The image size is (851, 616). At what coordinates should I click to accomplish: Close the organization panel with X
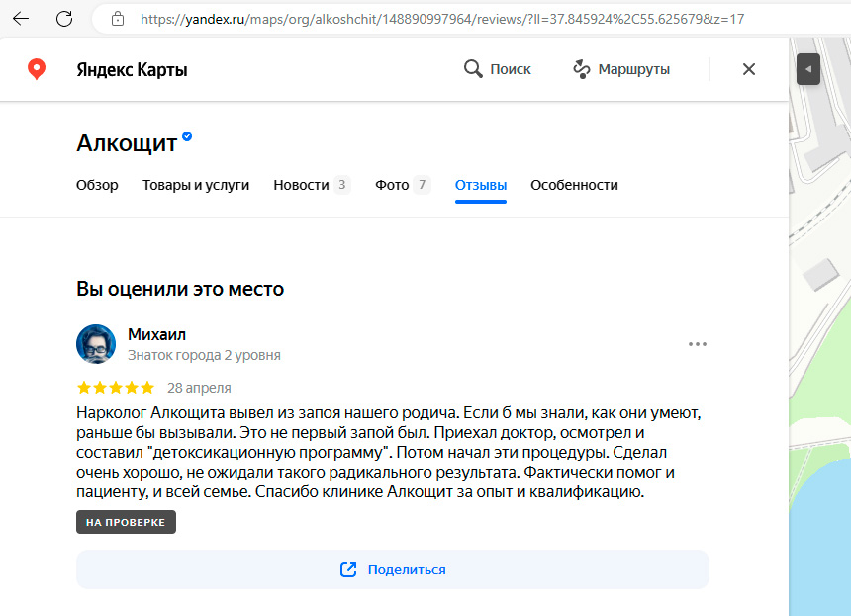point(749,69)
